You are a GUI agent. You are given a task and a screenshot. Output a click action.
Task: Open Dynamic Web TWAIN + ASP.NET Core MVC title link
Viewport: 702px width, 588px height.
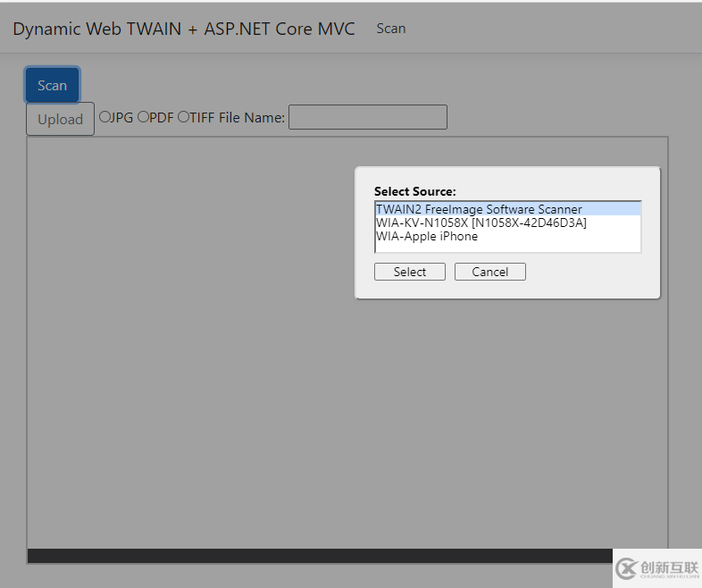(184, 29)
